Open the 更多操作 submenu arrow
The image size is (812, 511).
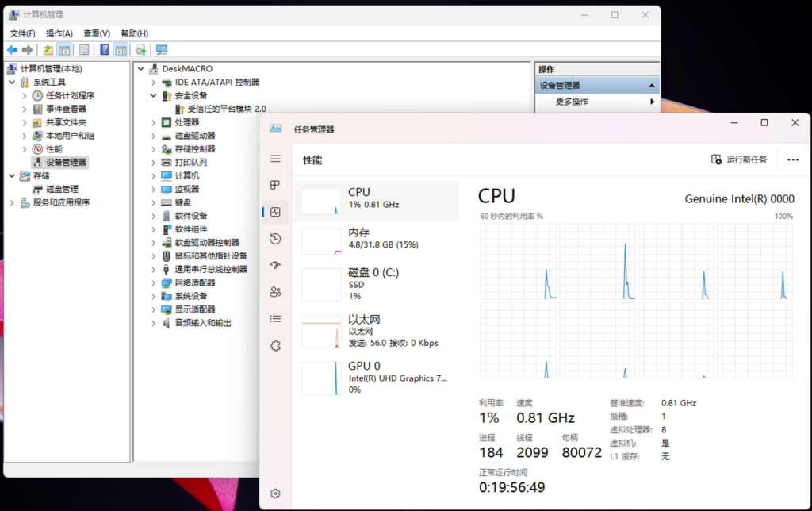[652, 102]
